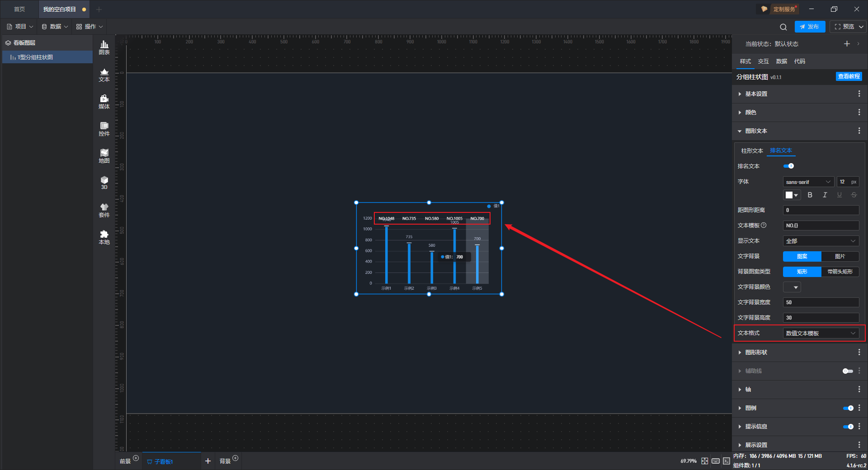Open the 数据 menu in top toolbar
868x470 pixels.
tap(55, 27)
